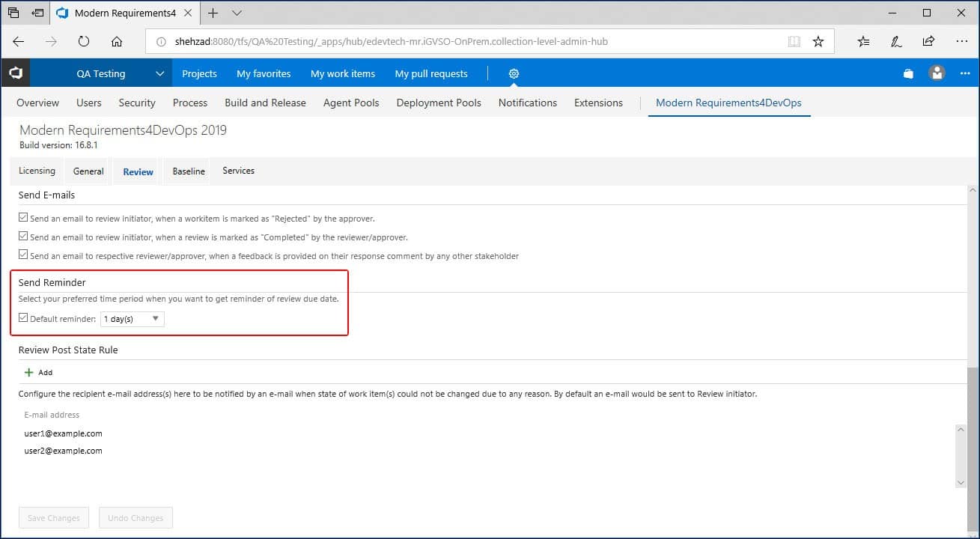The height and width of the screenshot is (539, 980).
Task: Click the set-aside tabs icon
Action: (37, 13)
